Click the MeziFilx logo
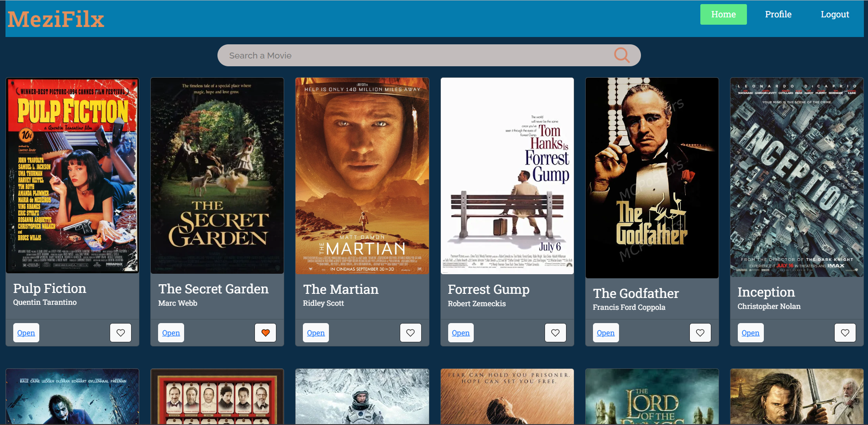868x425 pixels. (x=56, y=19)
